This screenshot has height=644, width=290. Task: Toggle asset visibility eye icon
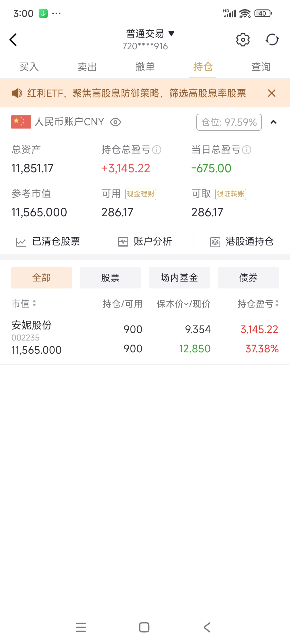[115, 122]
